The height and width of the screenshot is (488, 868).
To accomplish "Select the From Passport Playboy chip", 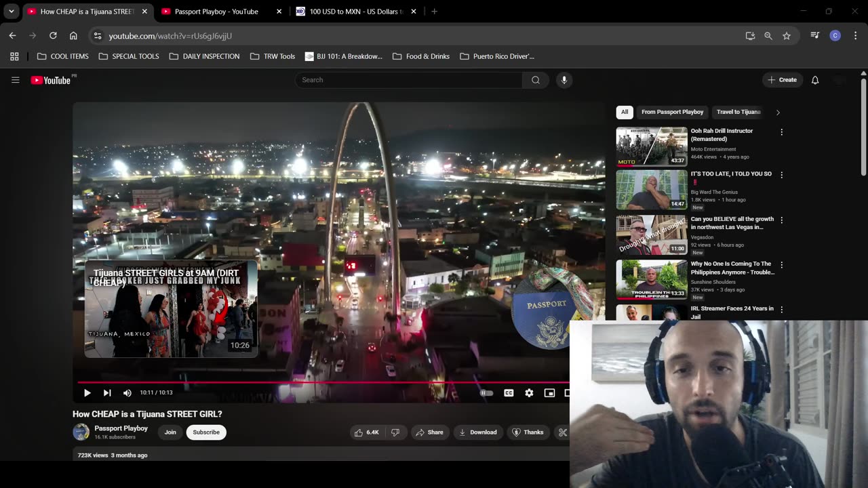I will (673, 112).
